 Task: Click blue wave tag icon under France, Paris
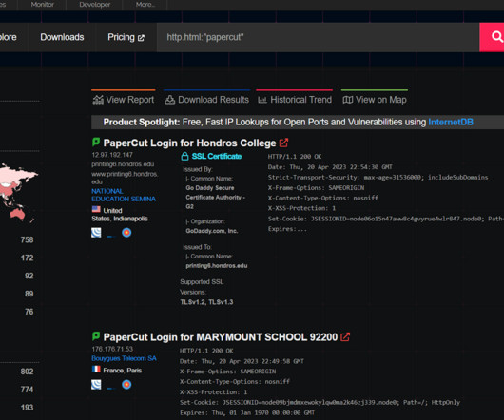96,384
